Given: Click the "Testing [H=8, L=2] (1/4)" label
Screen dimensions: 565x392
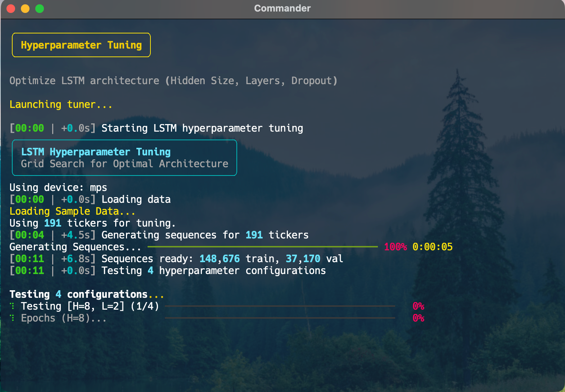Looking at the screenshot, I should coord(90,306).
